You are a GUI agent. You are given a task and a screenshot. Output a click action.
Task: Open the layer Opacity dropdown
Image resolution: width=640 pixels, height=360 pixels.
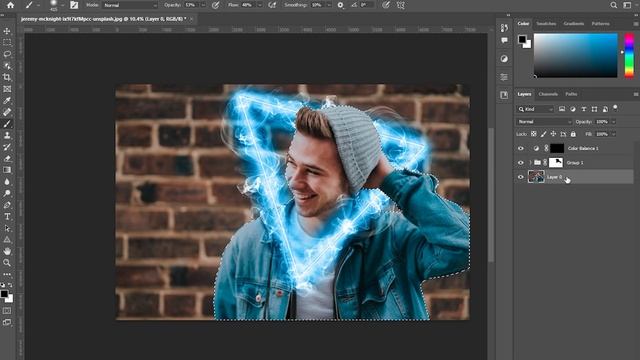tap(613, 122)
